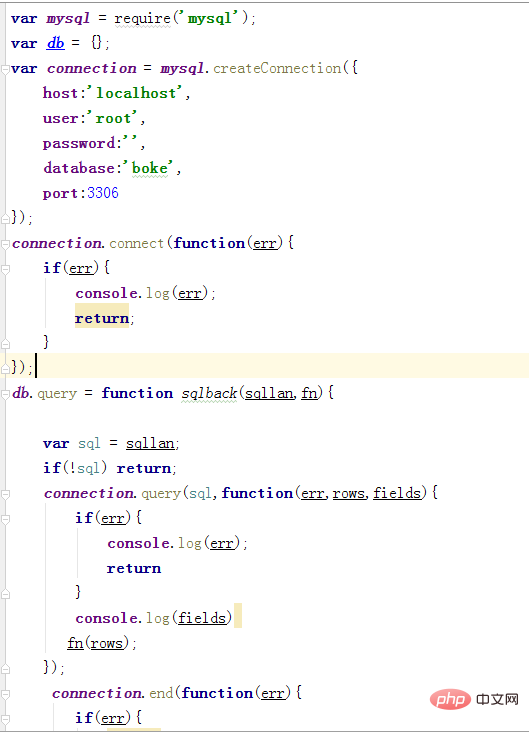Click the createConnection method call

pyautogui.click(x=277, y=68)
